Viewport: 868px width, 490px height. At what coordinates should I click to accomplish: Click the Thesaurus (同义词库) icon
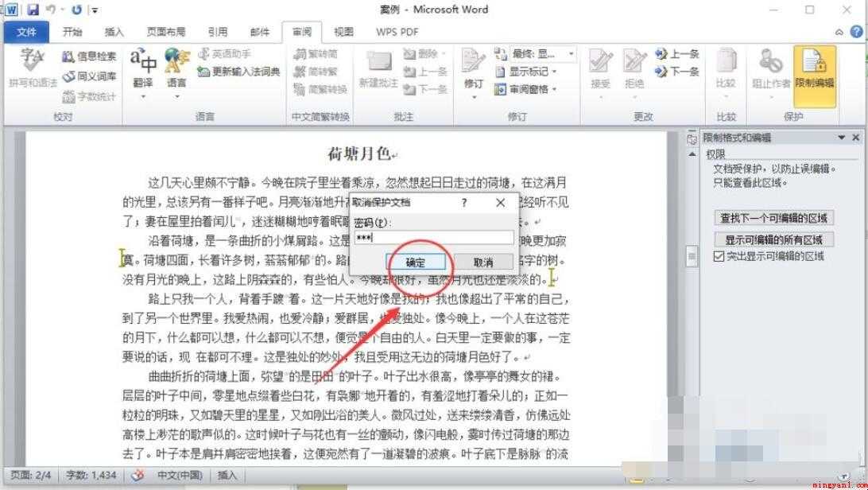[x=68, y=76]
